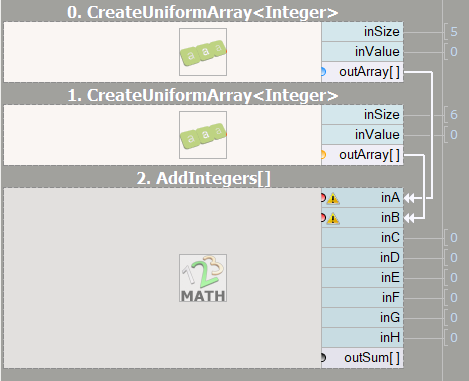
Task: Click the double arrow connection at inA
Action: 409,198
